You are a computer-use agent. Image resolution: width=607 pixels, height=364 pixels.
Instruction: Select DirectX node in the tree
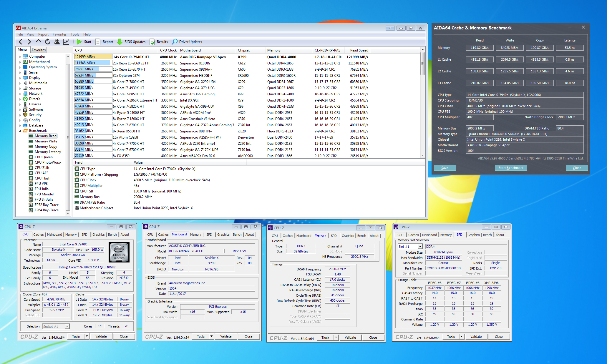click(x=34, y=99)
